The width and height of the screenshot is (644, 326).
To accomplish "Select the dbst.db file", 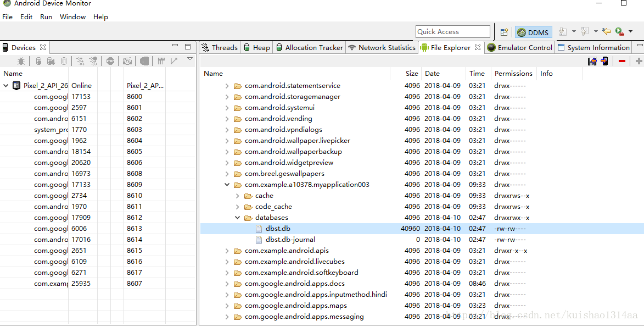I will (x=278, y=229).
